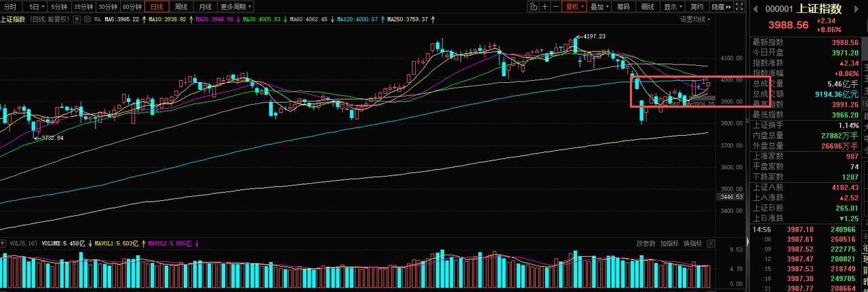Click the VOLUME:5.458亿 indicator label
The width and height of the screenshot is (868, 292).
64,243
